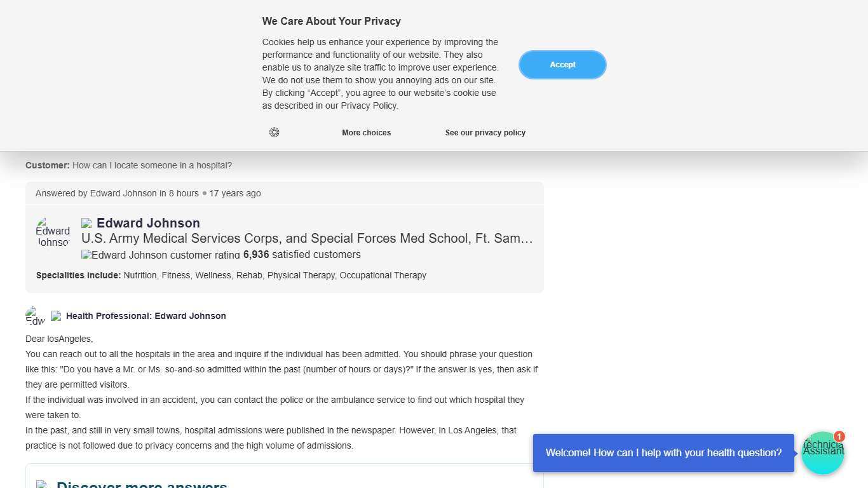Click the Health Professional: Edward Johnson label
The height and width of the screenshot is (488, 868).
(146, 316)
